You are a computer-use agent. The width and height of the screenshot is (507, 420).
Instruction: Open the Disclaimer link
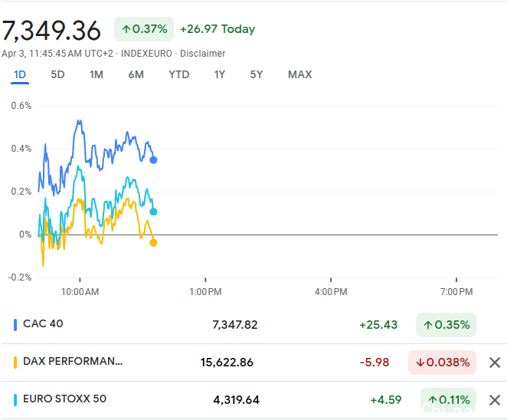202,54
